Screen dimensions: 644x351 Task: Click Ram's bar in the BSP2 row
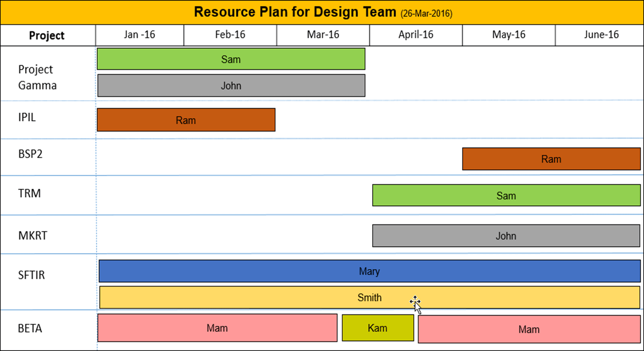pyautogui.click(x=551, y=159)
